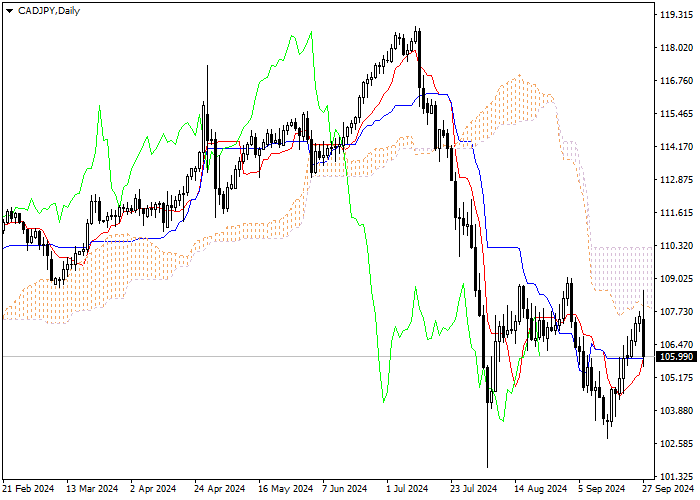Click the 7 Jun 2024 date label

pos(345,489)
